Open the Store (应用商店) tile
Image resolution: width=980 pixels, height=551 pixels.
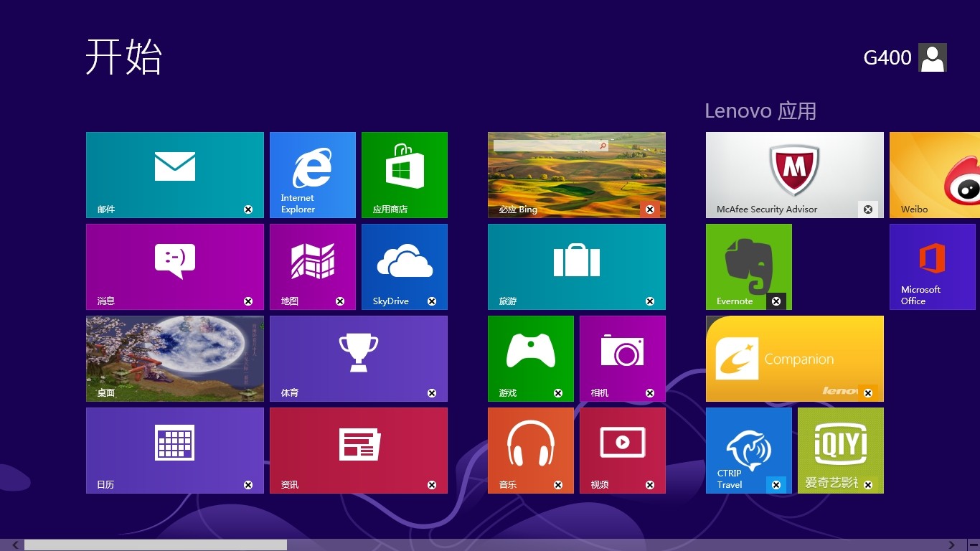tap(405, 175)
